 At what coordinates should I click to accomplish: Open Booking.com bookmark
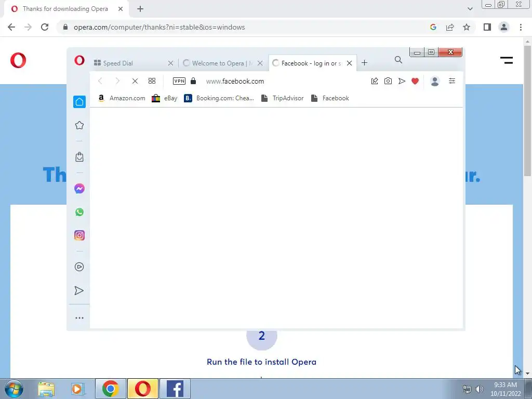[x=219, y=98]
